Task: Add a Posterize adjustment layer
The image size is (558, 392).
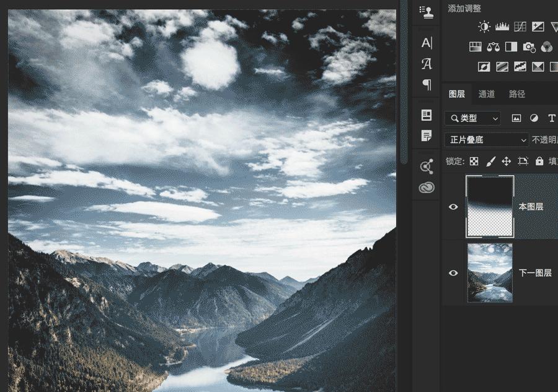Action: coord(502,67)
